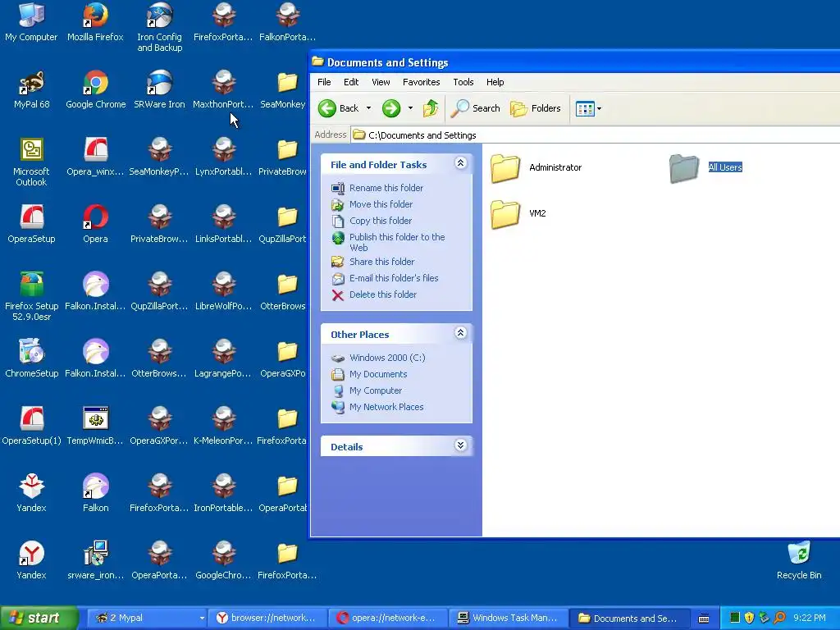Open My Computer desktop icon
This screenshot has width=840, height=630.
[31, 21]
